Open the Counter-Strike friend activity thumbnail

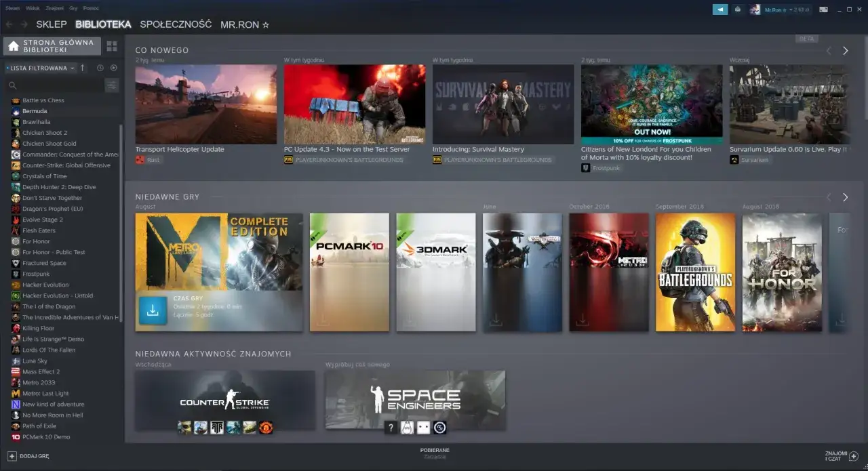point(224,399)
